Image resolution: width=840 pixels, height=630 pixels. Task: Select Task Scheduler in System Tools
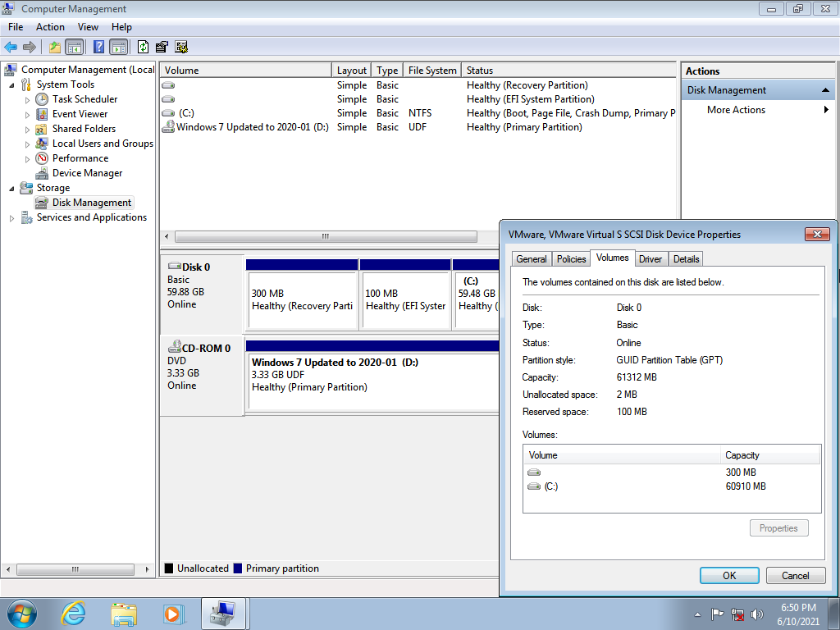(84, 99)
